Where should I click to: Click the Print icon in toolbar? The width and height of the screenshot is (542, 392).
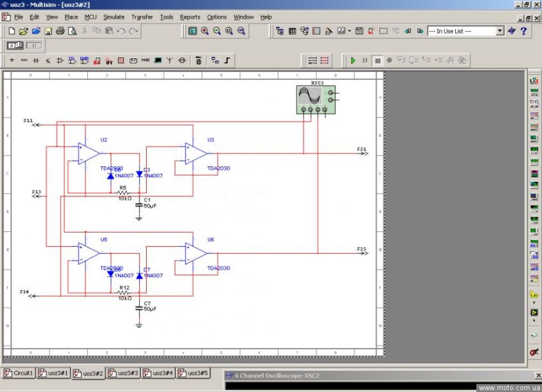click(x=60, y=31)
